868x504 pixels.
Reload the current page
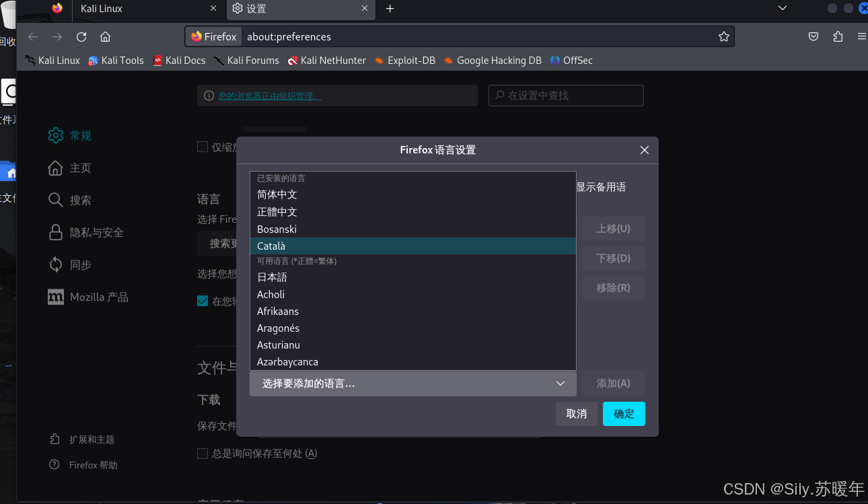pyautogui.click(x=81, y=37)
